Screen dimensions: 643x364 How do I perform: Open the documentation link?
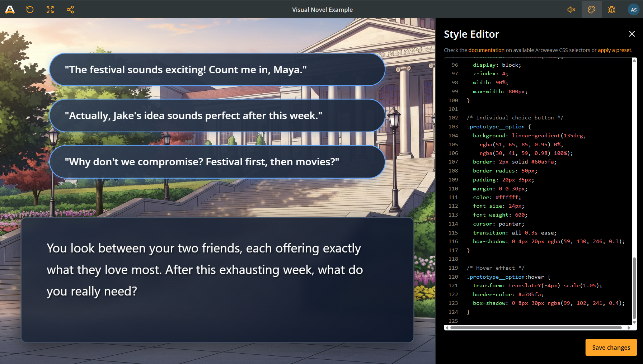point(486,50)
